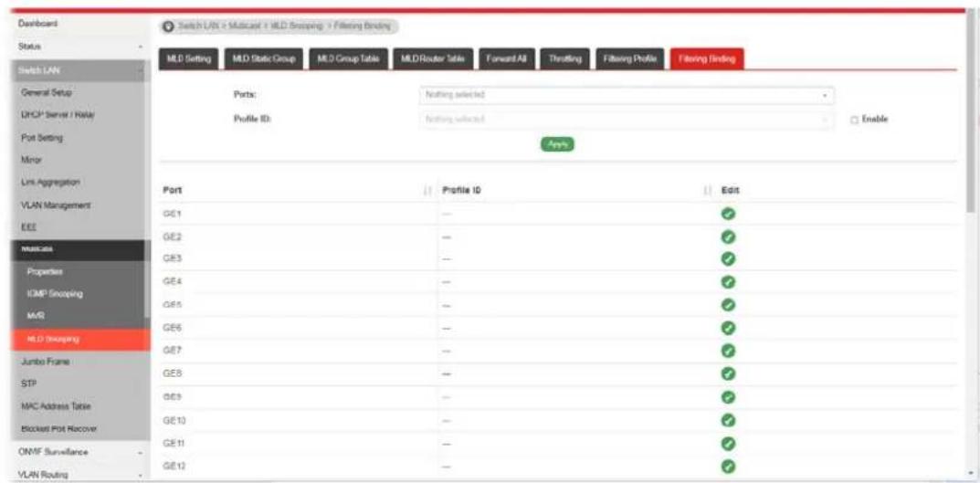Open edit for port GE7
The width and height of the screenshot is (980, 483).
pyautogui.click(x=728, y=351)
